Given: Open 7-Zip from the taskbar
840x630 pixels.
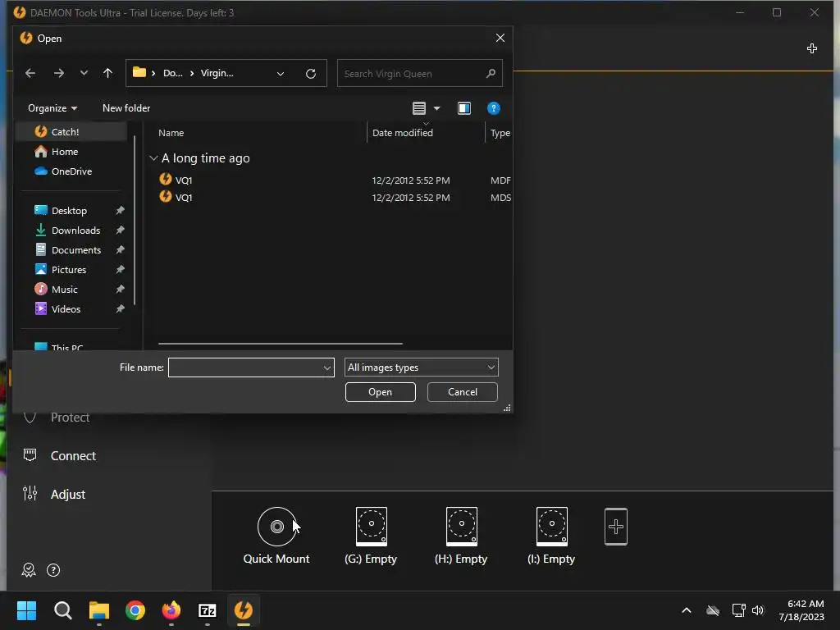Looking at the screenshot, I should tap(208, 610).
